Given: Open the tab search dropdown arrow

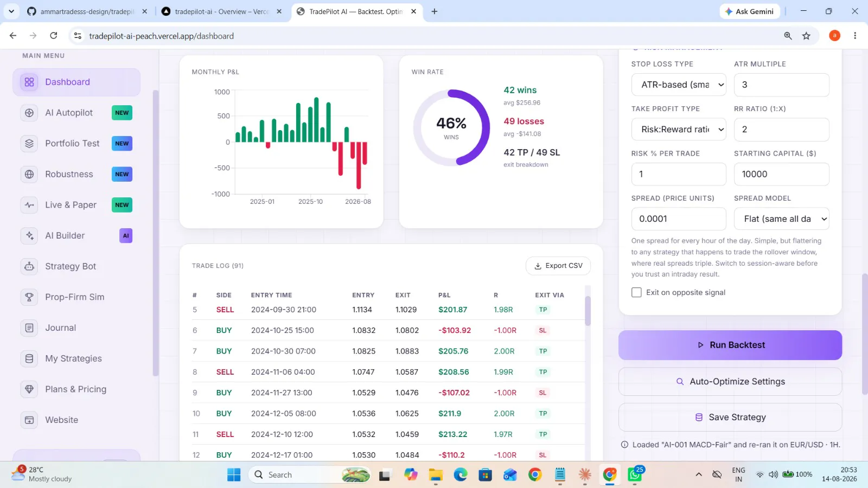Looking at the screenshot, I should 11,11.
